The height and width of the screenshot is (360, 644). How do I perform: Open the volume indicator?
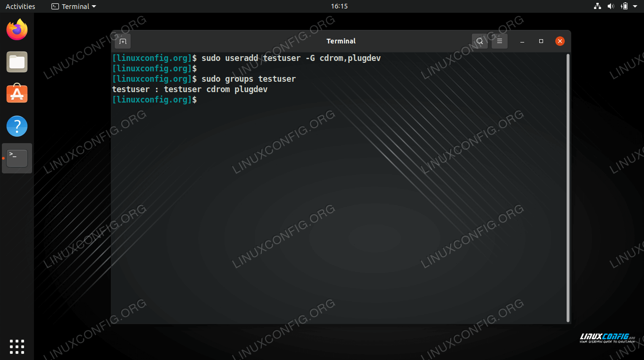611,6
